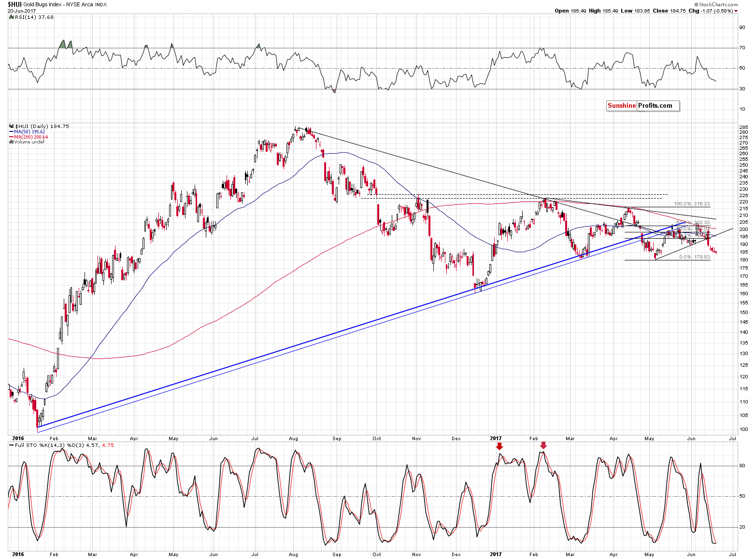Click 'Jul' at left on price panel axis
The height and width of the screenshot is (559, 756).
(x=255, y=439)
